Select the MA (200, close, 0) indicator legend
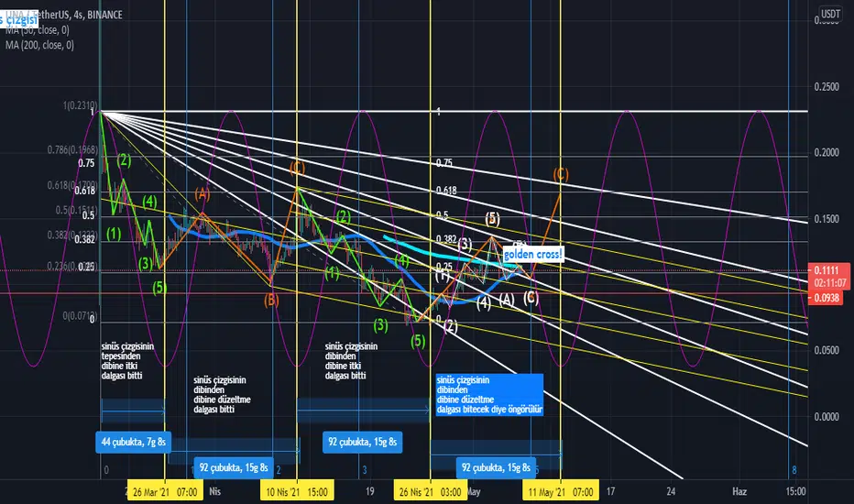The image size is (854, 504). click(39, 45)
